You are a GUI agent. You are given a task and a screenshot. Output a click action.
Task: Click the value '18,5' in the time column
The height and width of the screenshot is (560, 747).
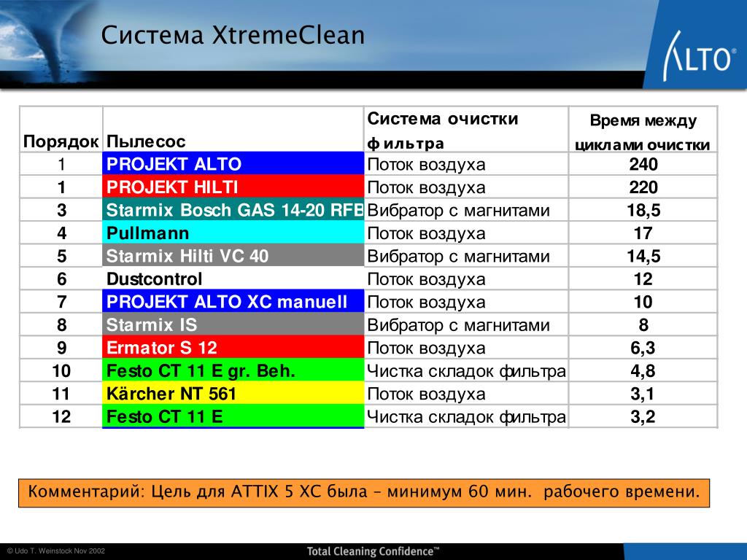click(x=643, y=210)
